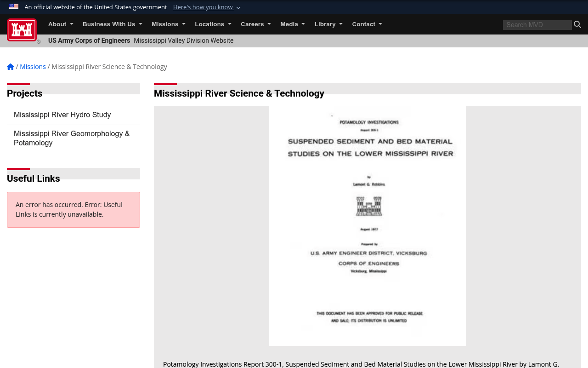Follow the Missions breadcrumb link

pyautogui.click(x=33, y=67)
